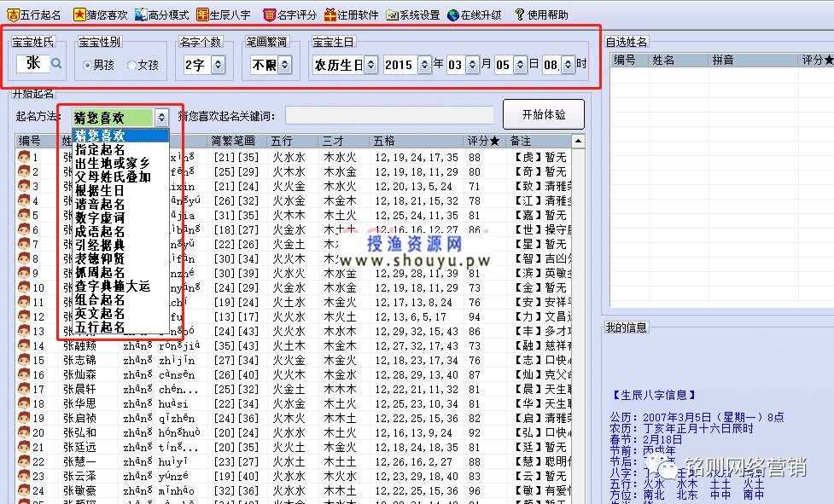Viewport: 834px width, 504px height.
Task: Choose 引经据典 in the method list
Action: click(x=120, y=245)
